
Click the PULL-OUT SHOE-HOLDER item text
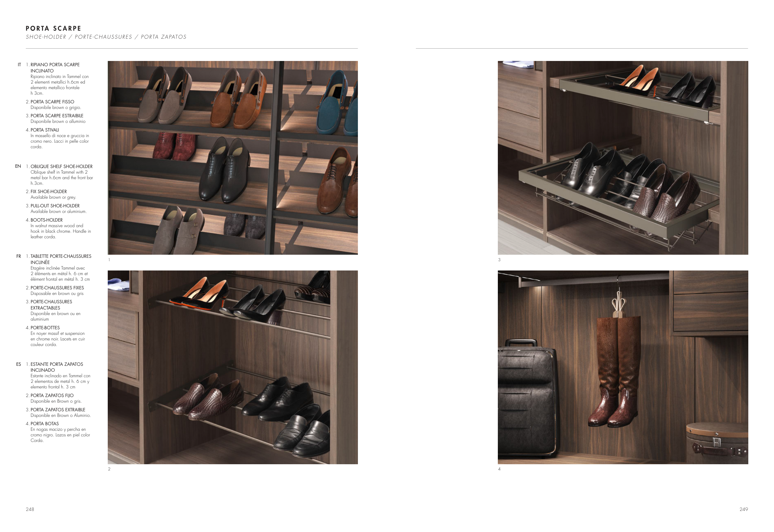[55, 206]
